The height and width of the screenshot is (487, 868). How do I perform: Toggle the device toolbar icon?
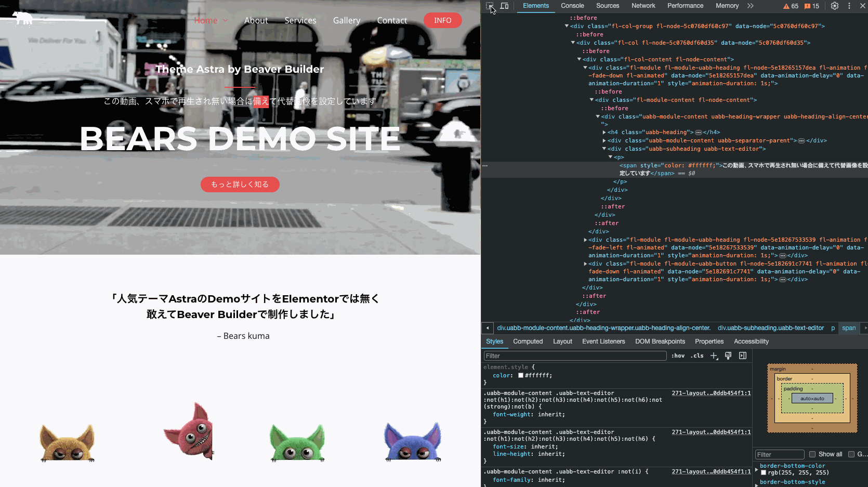pos(504,6)
